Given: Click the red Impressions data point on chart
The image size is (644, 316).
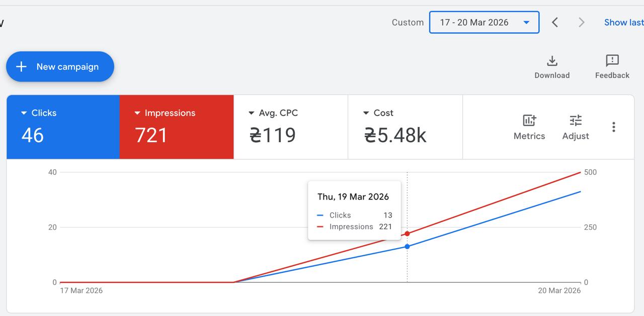Looking at the screenshot, I should (x=407, y=234).
